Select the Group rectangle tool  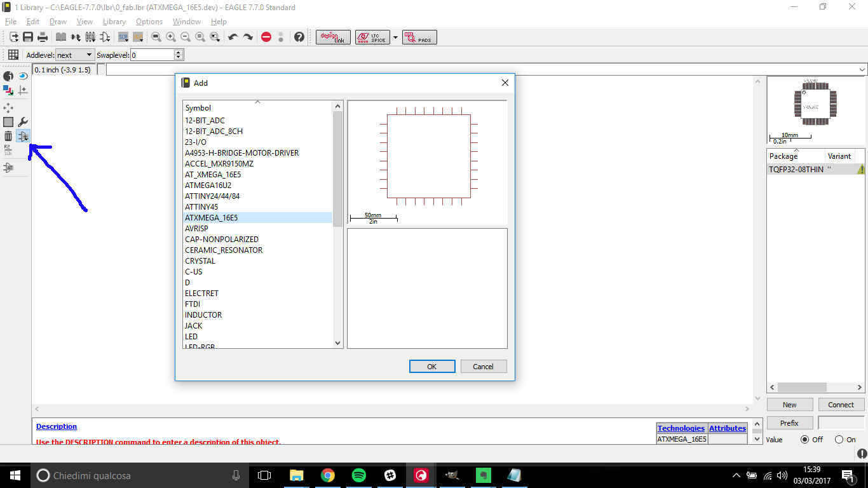[8, 122]
